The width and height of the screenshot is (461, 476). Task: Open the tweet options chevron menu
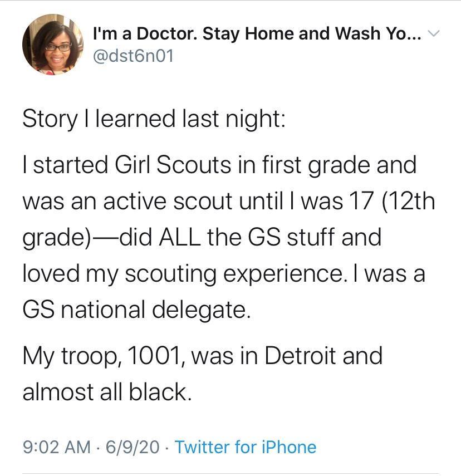(435, 34)
